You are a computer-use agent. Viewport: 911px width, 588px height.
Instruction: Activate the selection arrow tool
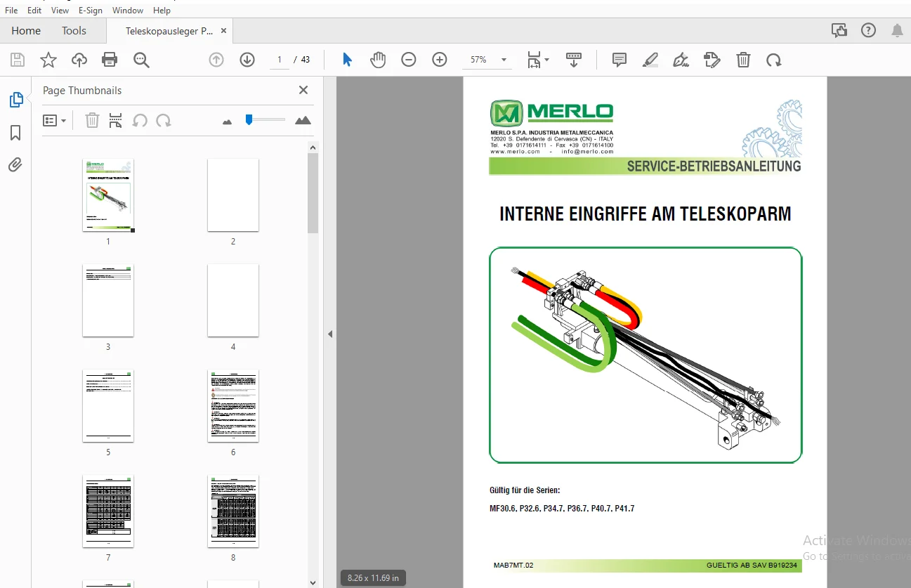click(347, 60)
